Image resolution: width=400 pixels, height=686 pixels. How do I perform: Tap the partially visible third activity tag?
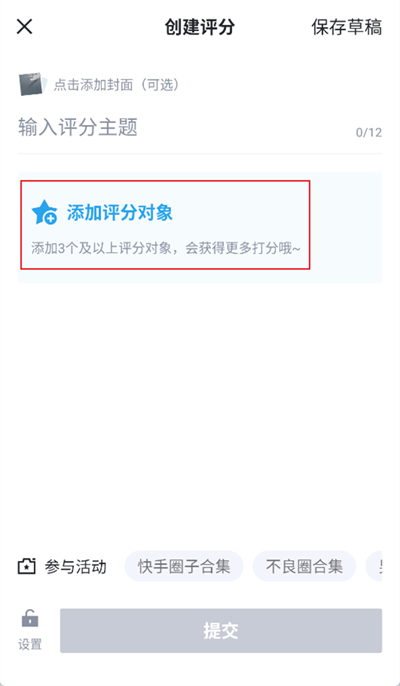374,566
